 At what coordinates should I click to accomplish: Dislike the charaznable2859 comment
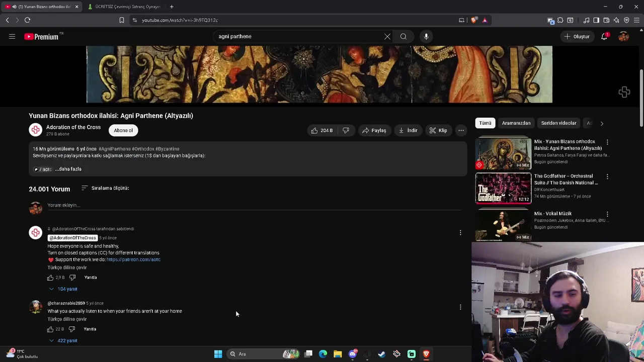[x=72, y=329]
